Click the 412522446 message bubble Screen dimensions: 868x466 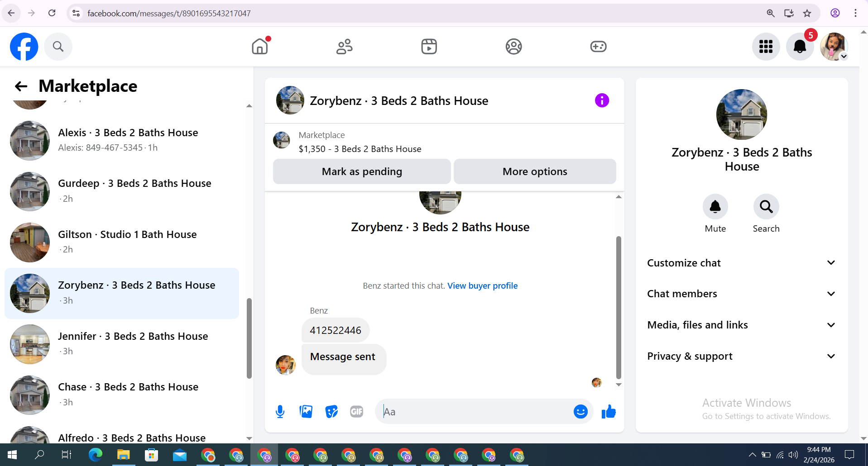pyautogui.click(x=336, y=330)
